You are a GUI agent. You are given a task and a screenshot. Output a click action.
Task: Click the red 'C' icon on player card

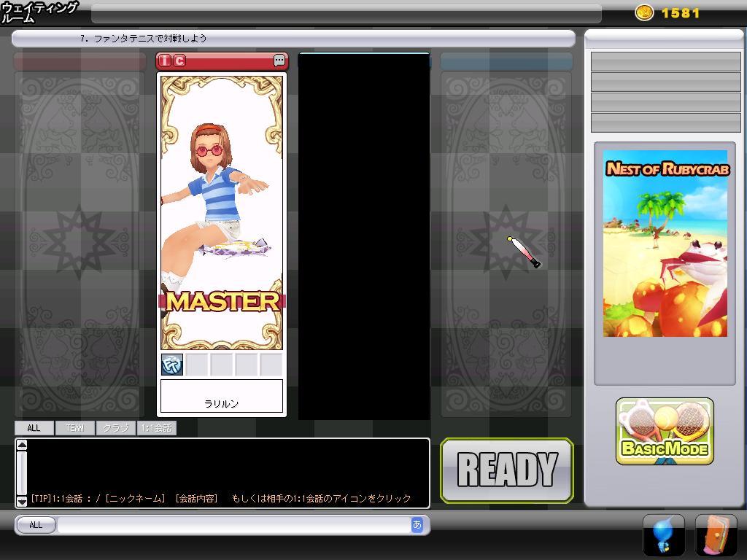click(179, 61)
